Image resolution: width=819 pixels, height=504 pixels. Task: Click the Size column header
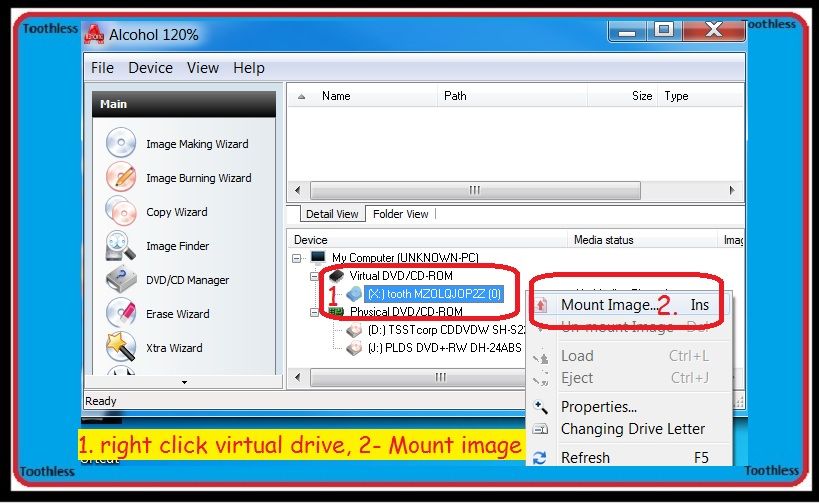click(623, 96)
